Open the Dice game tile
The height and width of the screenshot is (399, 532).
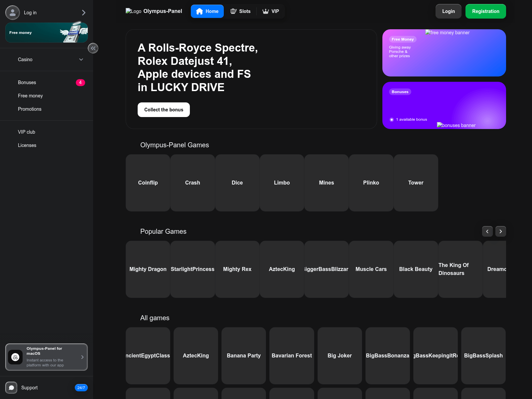click(x=237, y=183)
